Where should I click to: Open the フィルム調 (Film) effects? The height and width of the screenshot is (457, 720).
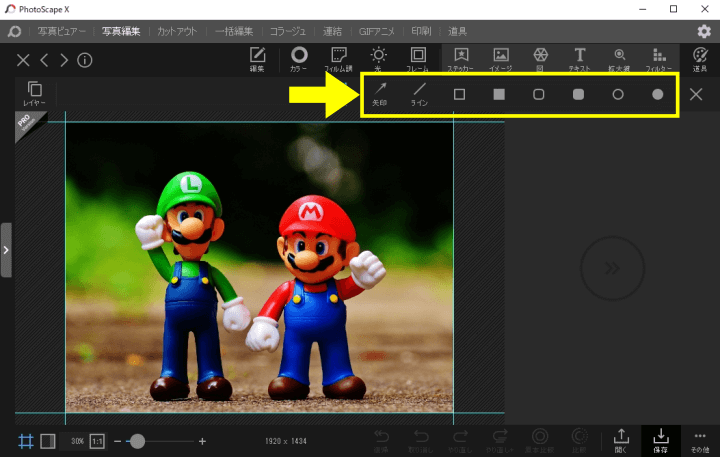pos(338,59)
